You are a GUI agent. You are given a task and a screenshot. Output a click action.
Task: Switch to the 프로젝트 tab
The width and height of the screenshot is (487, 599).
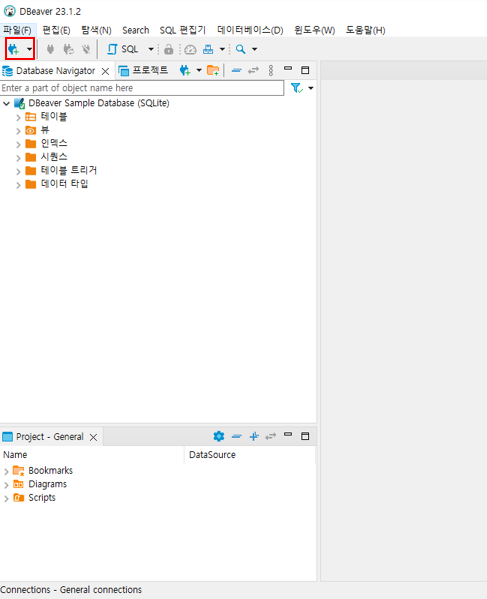point(143,70)
